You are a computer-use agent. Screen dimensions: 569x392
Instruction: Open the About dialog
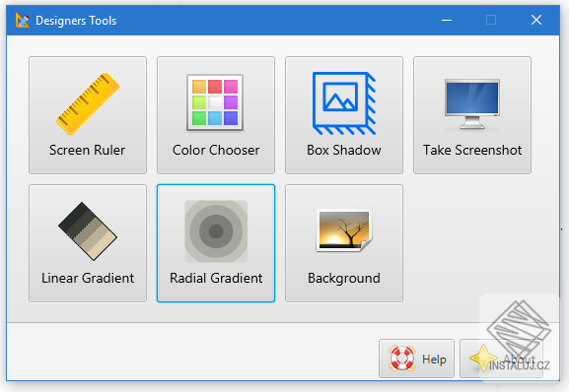click(501, 359)
